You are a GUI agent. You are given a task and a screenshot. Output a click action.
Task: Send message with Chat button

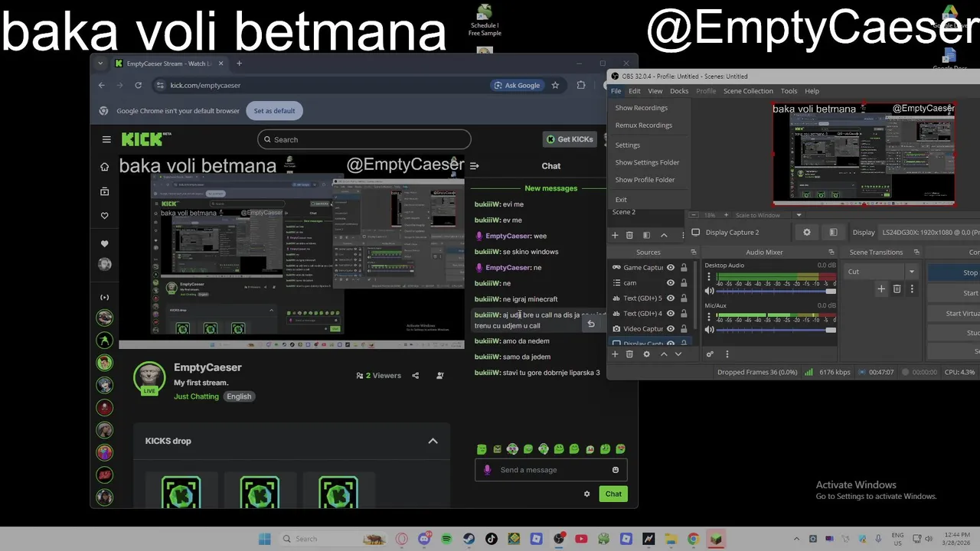[x=613, y=494]
